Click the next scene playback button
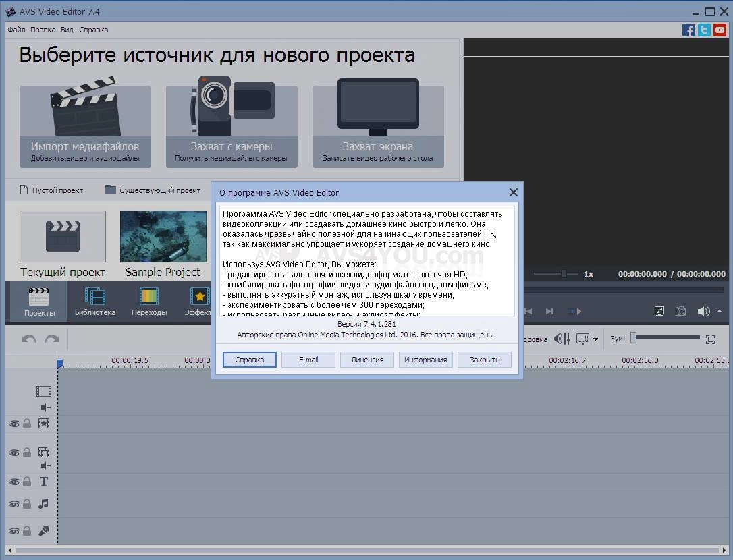Screen dimensions: 733x560 coord(574,311)
